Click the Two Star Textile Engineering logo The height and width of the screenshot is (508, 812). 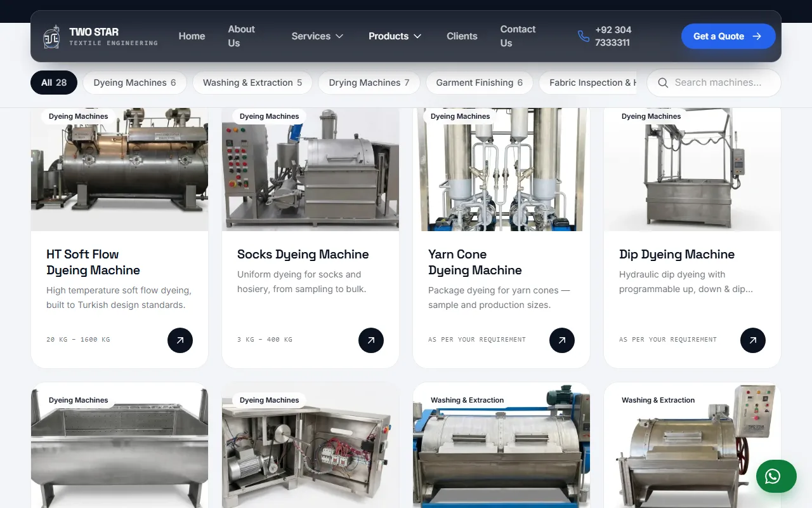100,36
